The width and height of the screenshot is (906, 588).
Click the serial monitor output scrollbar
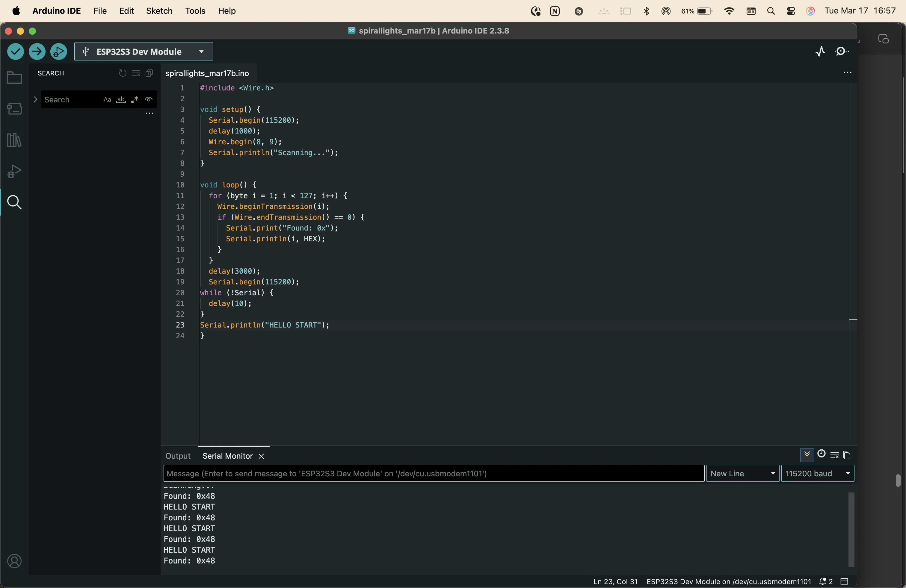coord(851,529)
